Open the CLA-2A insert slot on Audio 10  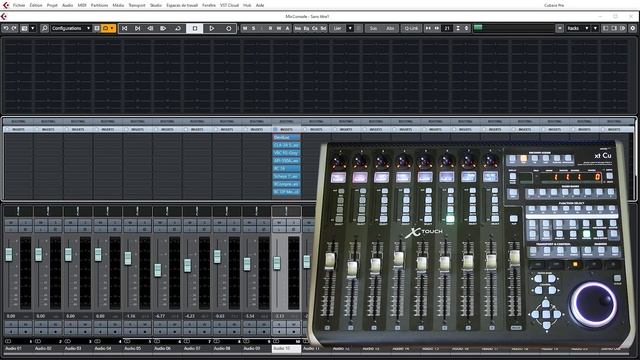click(287, 145)
